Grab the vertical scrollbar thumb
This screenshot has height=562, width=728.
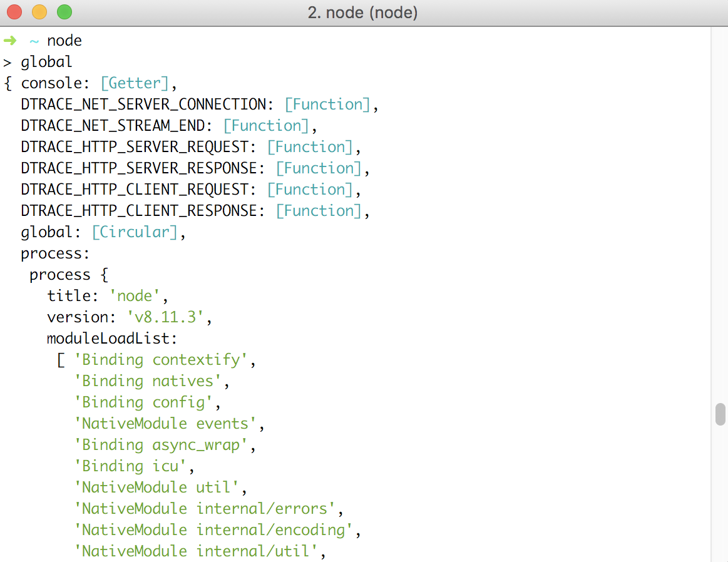[720, 414]
